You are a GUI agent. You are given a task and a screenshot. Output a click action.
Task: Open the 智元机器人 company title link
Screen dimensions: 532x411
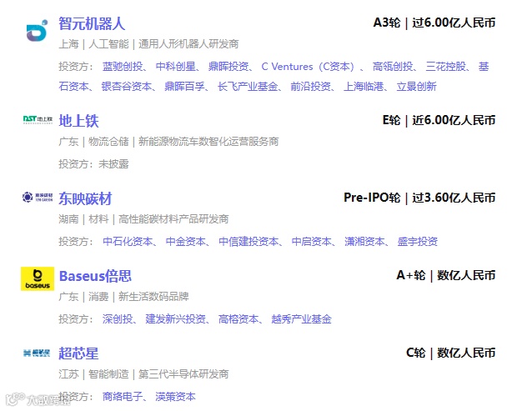pyautogui.click(x=92, y=23)
